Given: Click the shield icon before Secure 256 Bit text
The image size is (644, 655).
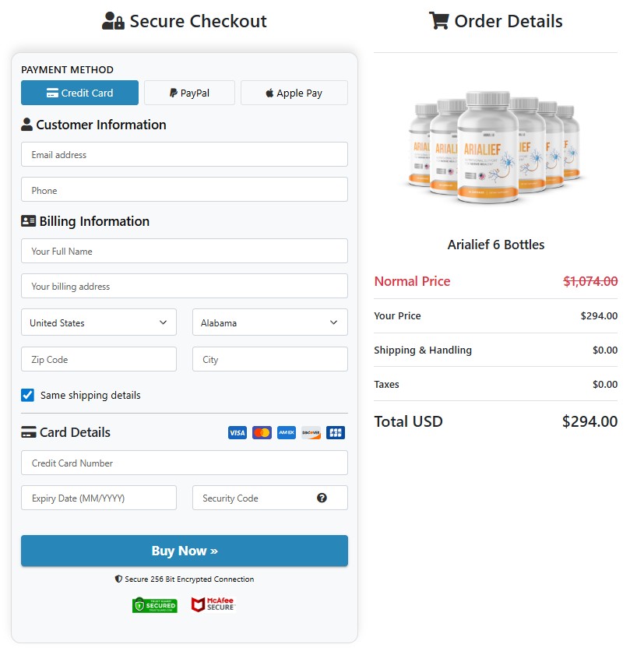Looking at the screenshot, I should (116, 579).
